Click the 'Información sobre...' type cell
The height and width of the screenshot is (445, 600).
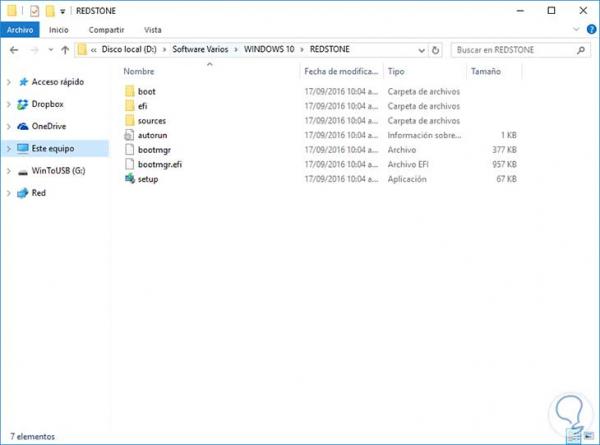(x=424, y=135)
